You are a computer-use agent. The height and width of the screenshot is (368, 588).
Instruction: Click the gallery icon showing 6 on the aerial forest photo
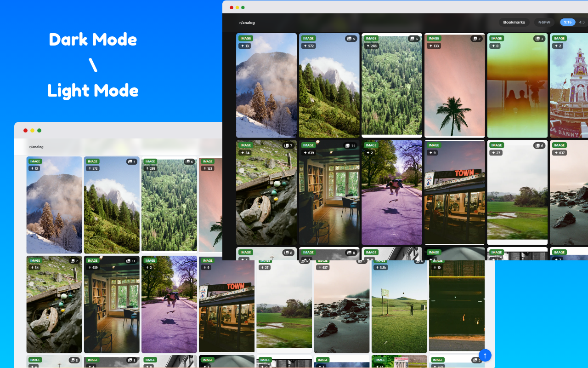[414, 39]
